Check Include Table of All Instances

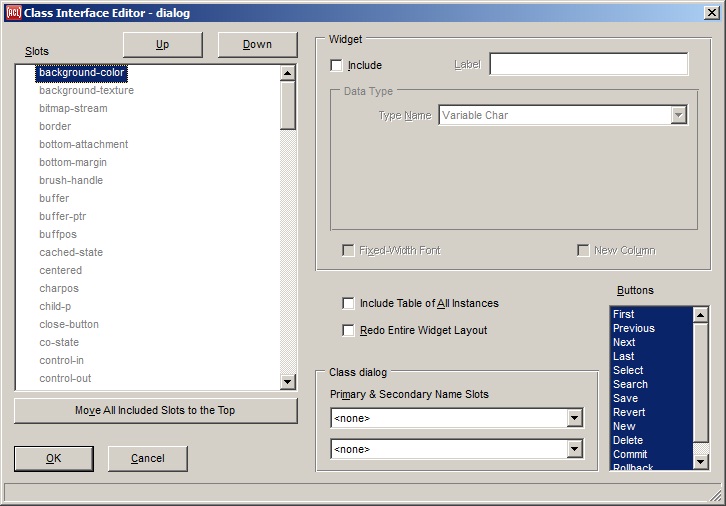[349, 303]
